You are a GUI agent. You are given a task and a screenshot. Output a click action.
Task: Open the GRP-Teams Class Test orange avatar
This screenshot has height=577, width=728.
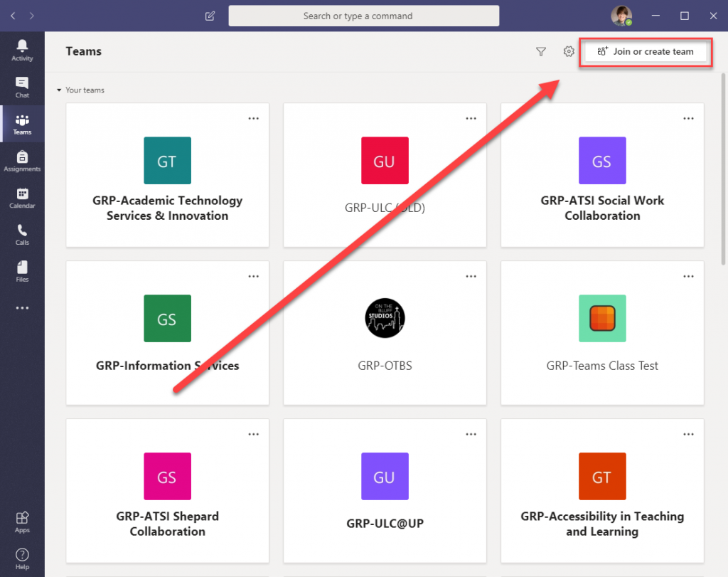tap(602, 318)
